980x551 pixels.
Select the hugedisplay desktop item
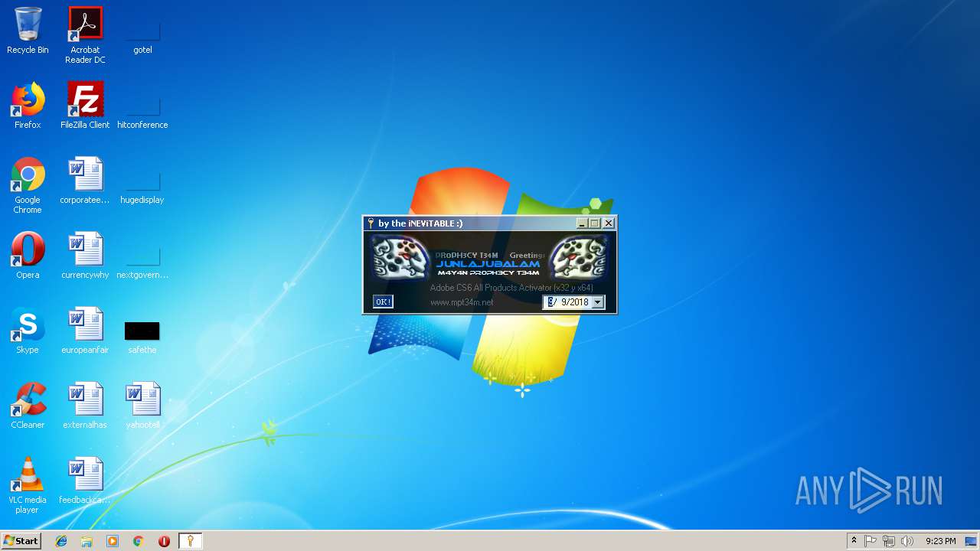tap(142, 187)
